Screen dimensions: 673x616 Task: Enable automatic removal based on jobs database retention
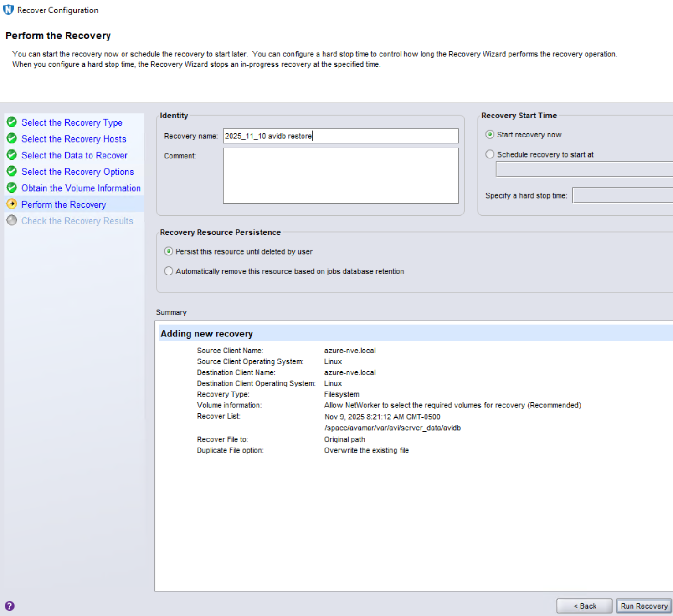tap(169, 271)
